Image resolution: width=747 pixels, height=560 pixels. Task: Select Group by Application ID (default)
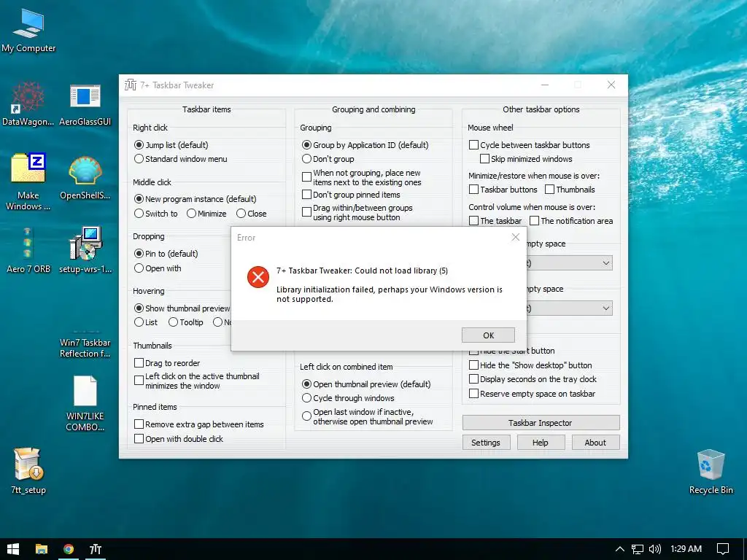[x=365, y=145]
